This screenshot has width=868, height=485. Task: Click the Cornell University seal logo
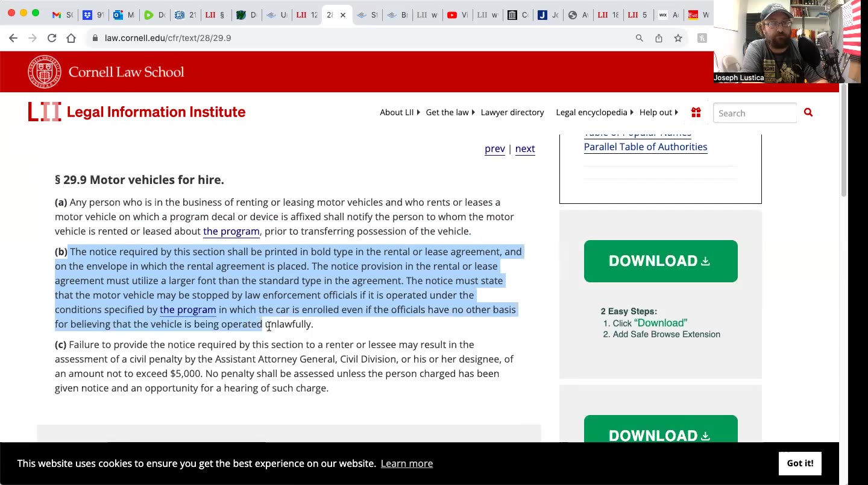pyautogui.click(x=45, y=72)
